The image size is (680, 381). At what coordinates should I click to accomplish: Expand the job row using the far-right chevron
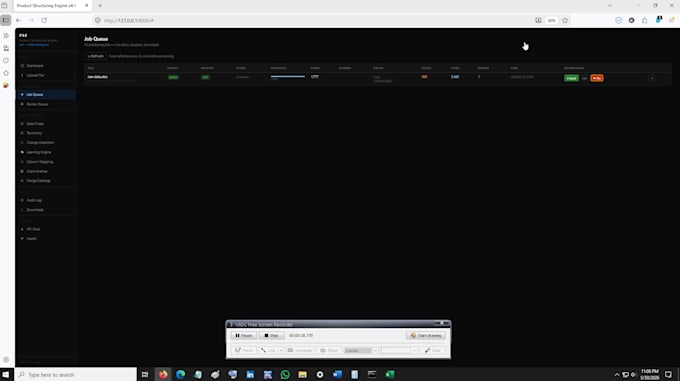[x=652, y=78]
